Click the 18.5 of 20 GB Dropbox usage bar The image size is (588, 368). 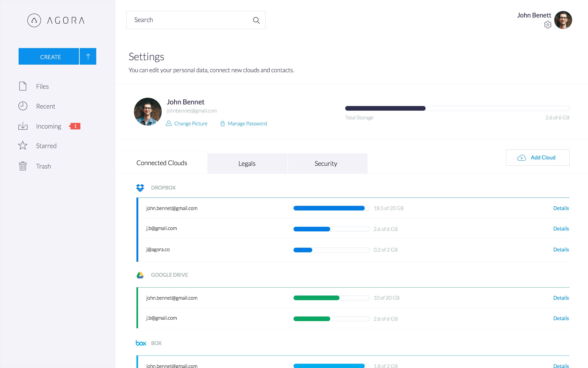coord(331,208)
